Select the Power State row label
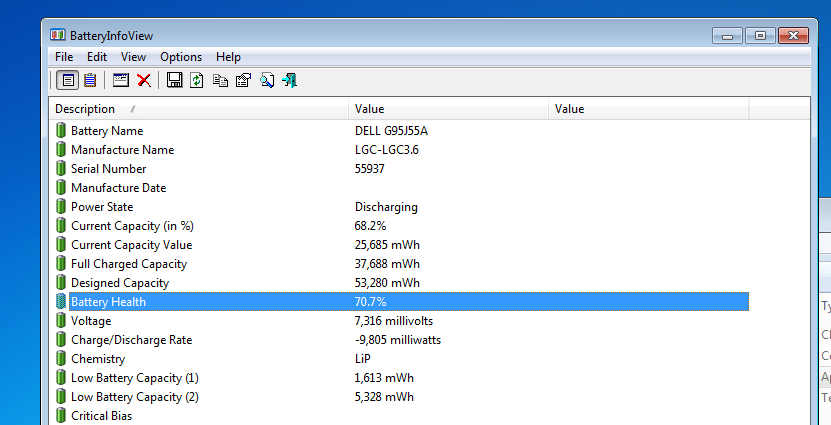The width and height of the screenshot is (831, 425). tap(102, 207)
